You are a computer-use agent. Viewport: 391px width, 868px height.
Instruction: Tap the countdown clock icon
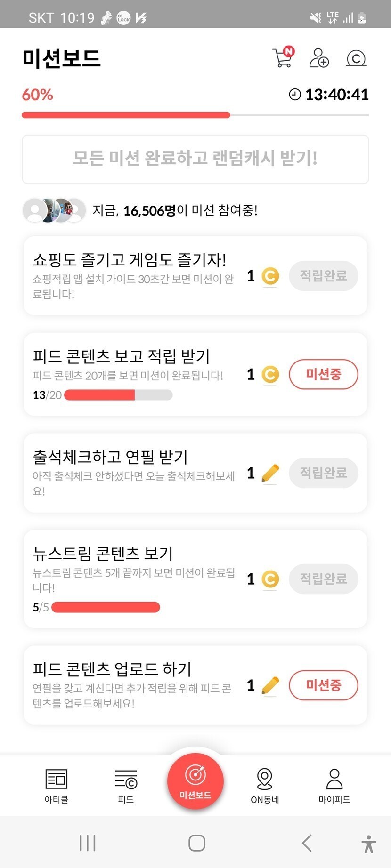[x=295, y=95]
